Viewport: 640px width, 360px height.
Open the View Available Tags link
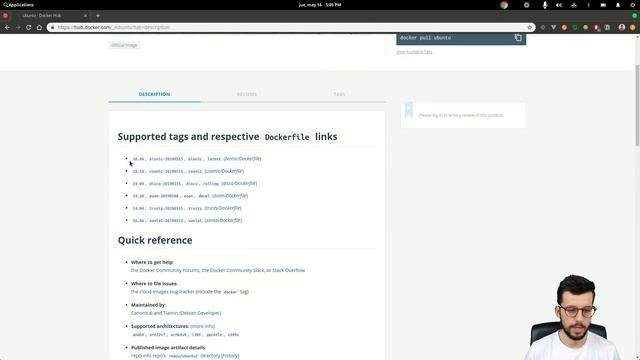pyautogui.click(x=414, y=52)
